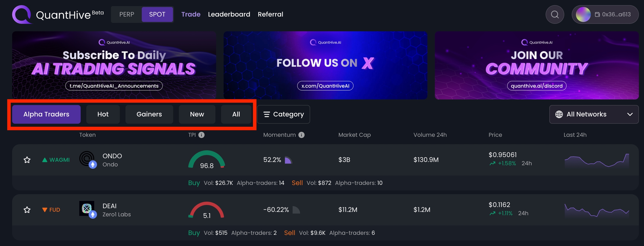Select the Hot filter button
Image resolution: width=644 pixels, height=246 pixels.
(x=103, y=114)
